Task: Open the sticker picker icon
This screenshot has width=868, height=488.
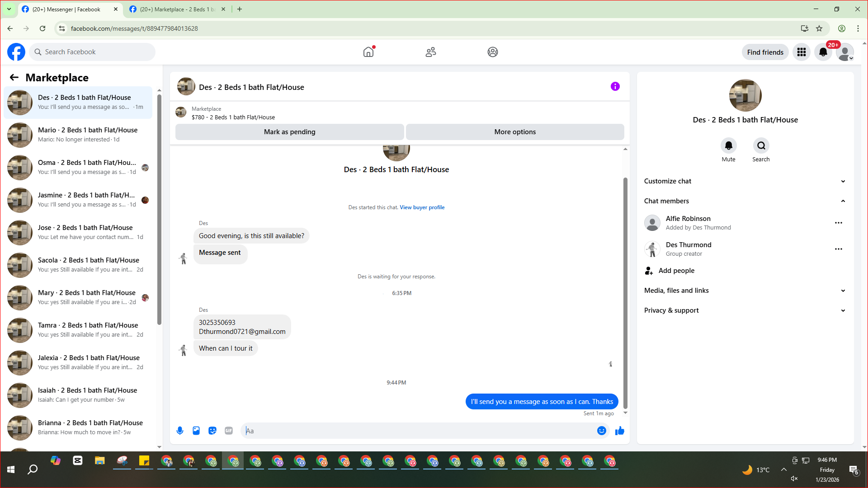Action: pos(212,431)
